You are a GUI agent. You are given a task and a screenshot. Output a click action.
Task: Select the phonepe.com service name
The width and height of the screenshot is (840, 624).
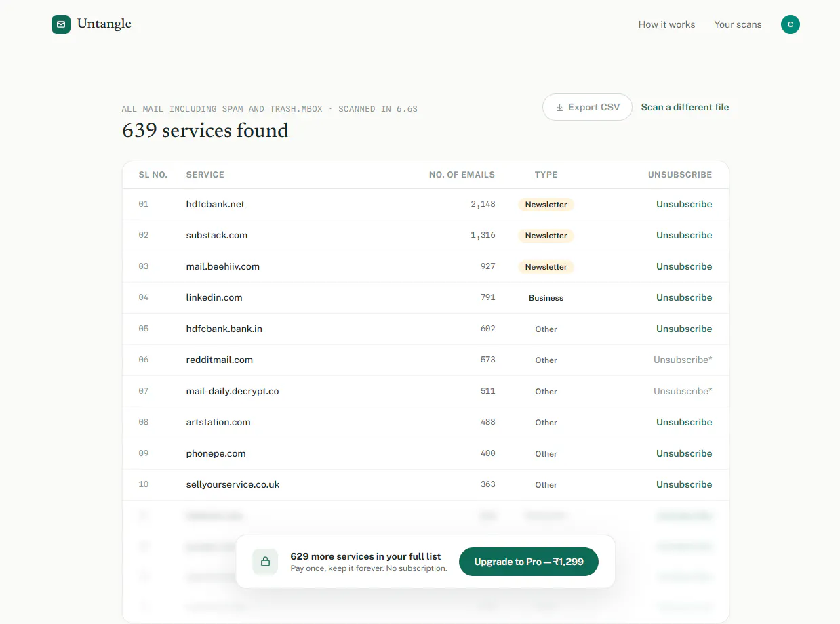click(x=216, y=453)
